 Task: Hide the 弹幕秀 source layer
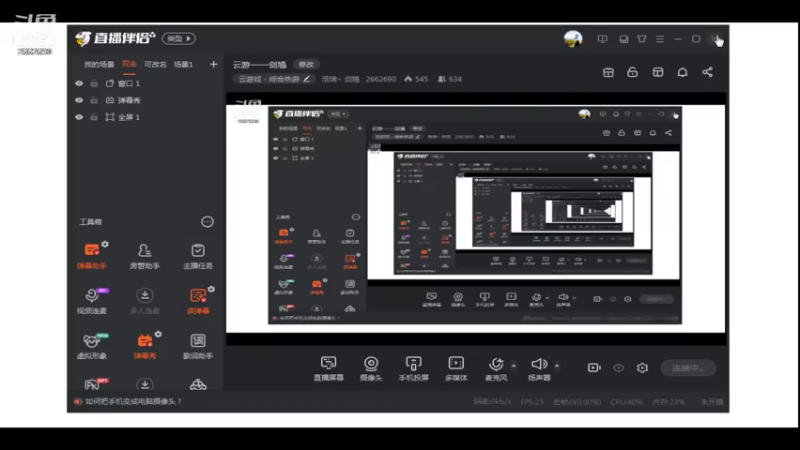tap(79, 100)
